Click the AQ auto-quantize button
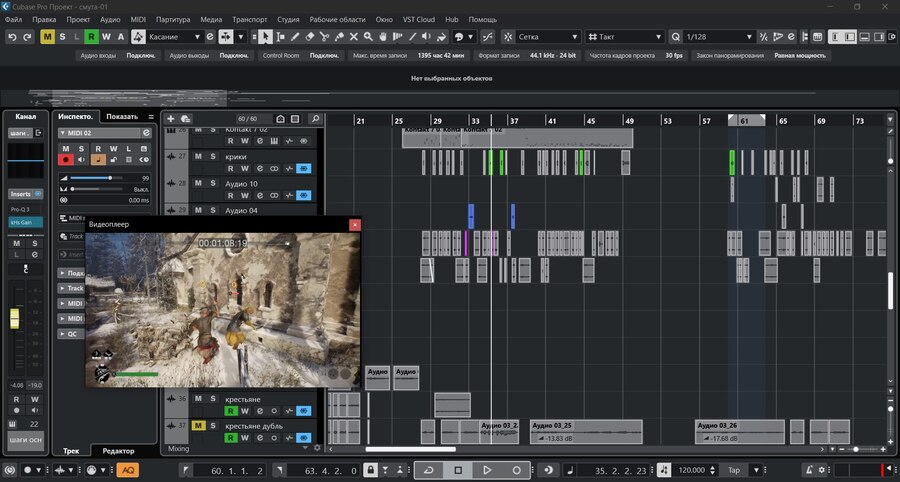The height and width of the screenshot is (482, 900). pos(128,470)
